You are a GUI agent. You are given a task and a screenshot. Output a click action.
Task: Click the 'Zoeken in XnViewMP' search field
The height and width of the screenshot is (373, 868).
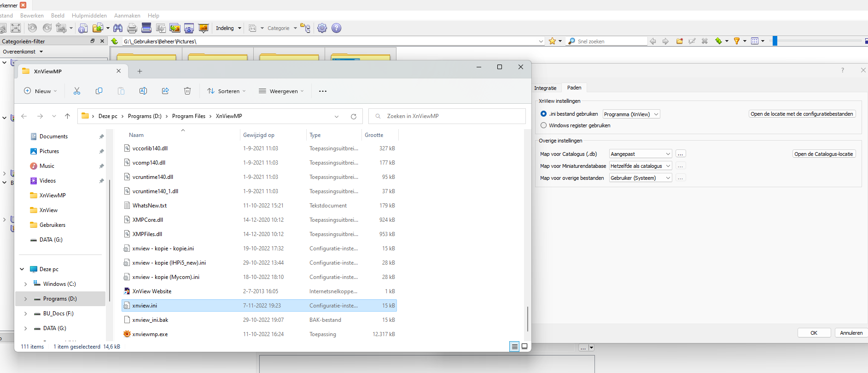(x=447, y=116)
